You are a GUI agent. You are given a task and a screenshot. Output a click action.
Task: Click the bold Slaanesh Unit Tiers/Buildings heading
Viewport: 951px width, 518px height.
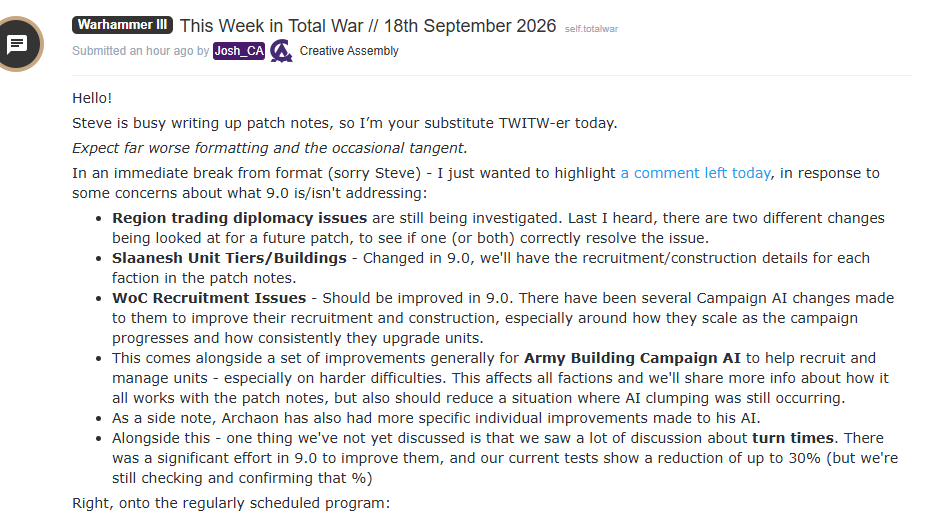click(229, 258)
